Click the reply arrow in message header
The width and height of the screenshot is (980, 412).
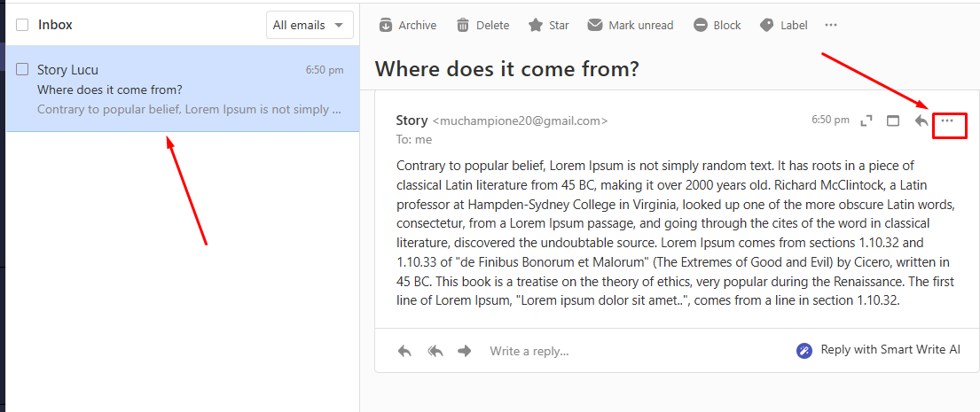tap(921, 120)
